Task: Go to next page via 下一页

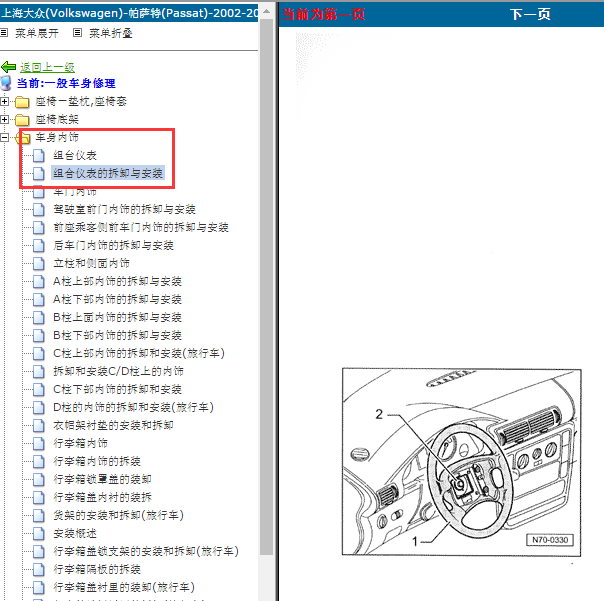Action: point(530,15)
